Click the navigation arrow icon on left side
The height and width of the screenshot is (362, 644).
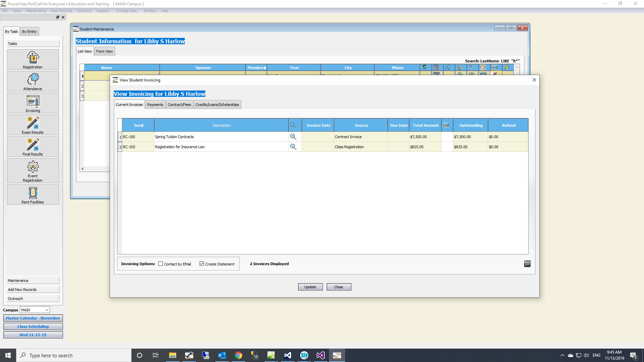tap(82, 168)
